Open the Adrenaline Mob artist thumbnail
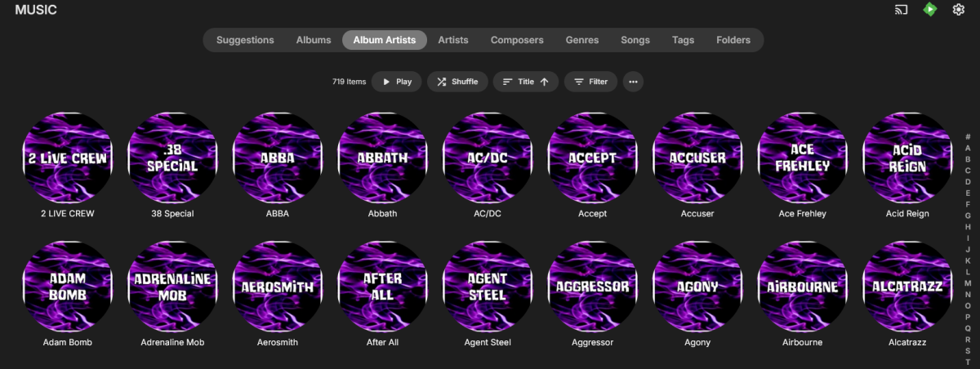This screenshot has height=369, width=980. 172,286
